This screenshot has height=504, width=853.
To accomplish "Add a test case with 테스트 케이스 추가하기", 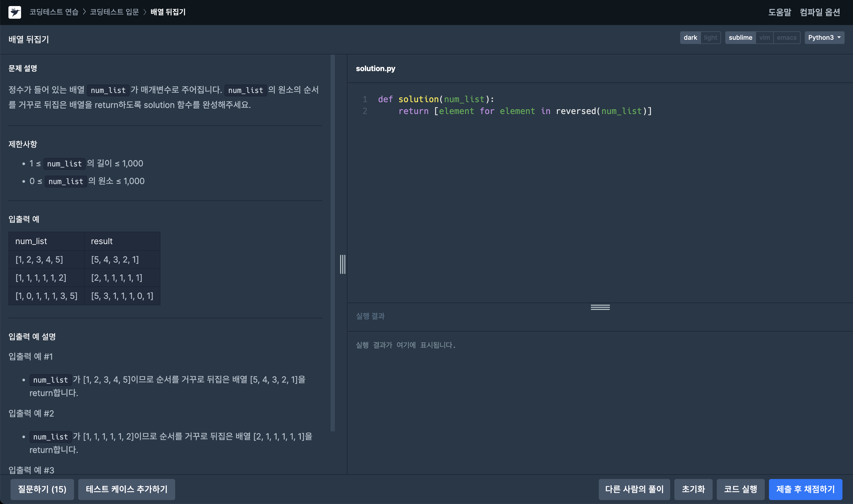I will pos(126,489).
